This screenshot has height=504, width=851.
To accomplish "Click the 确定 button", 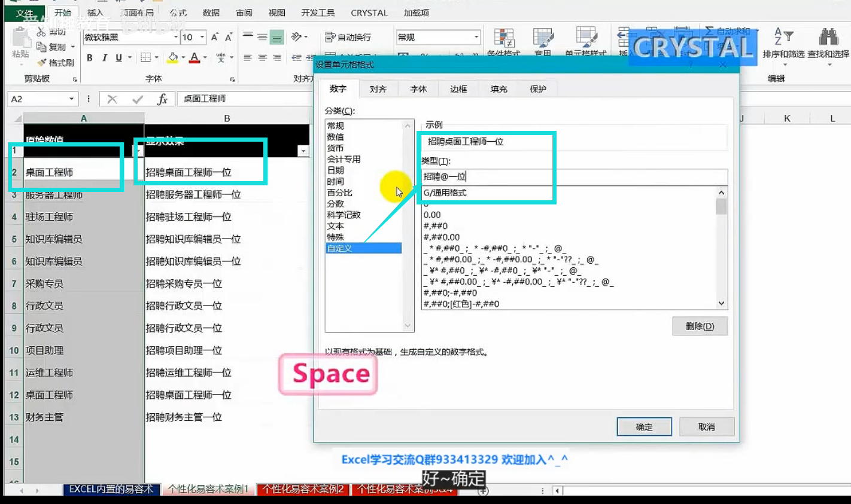I will 644,426.
